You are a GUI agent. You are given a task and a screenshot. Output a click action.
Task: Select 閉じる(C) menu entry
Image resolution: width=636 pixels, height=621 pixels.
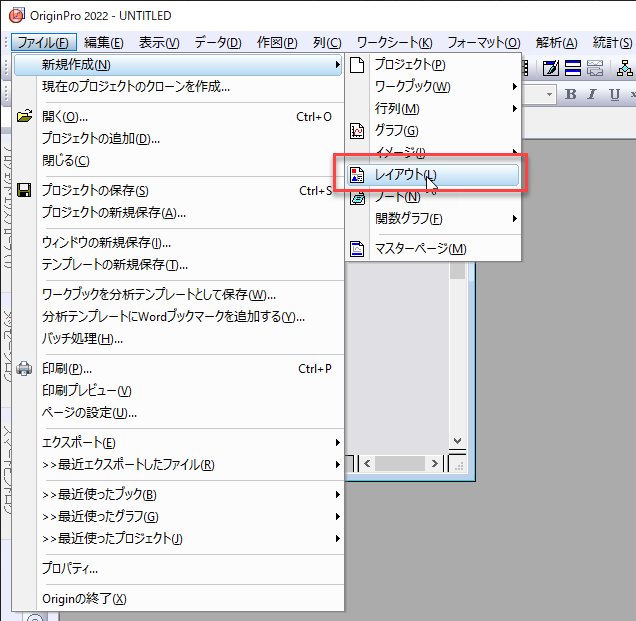click(x=178, y=161)
